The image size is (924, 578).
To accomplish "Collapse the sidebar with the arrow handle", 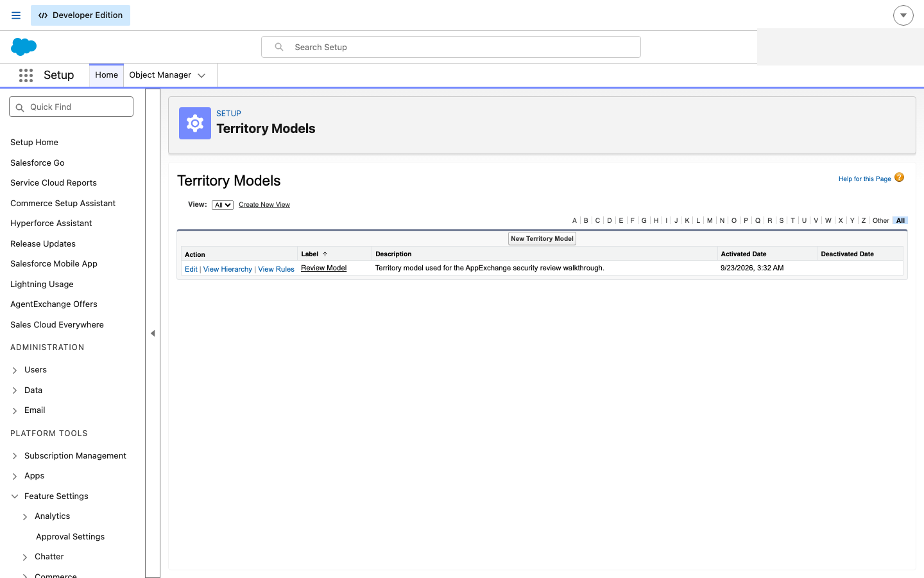I will (153, 333).
